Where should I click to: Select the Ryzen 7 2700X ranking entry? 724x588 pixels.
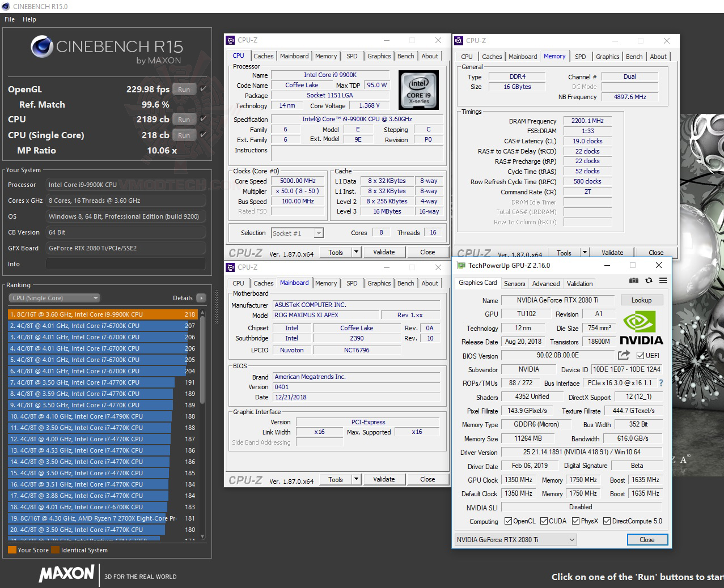click(x=103, y=518)
